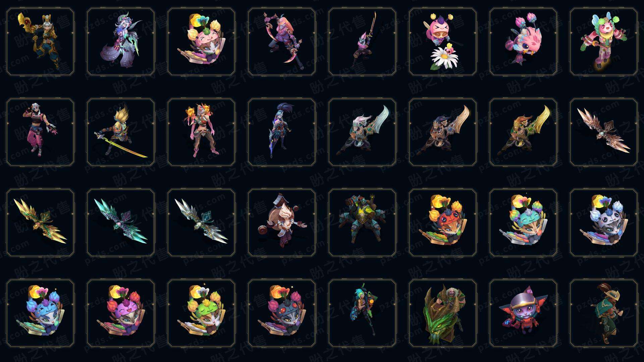Select the swordsman with long yellow blade

pos(121,132)
